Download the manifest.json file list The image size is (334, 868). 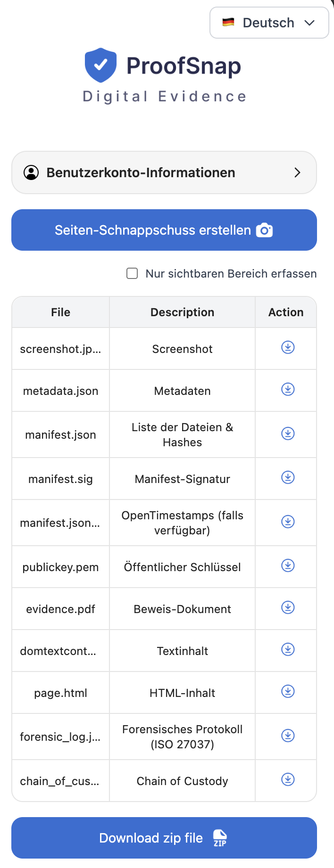click(x=287, y=434)
